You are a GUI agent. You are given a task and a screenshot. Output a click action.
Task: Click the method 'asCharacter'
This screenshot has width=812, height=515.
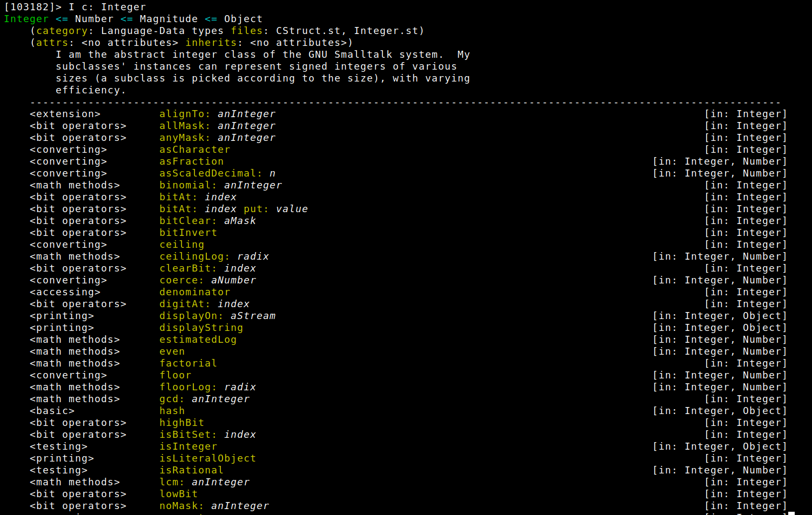click(x=194, y=150)
